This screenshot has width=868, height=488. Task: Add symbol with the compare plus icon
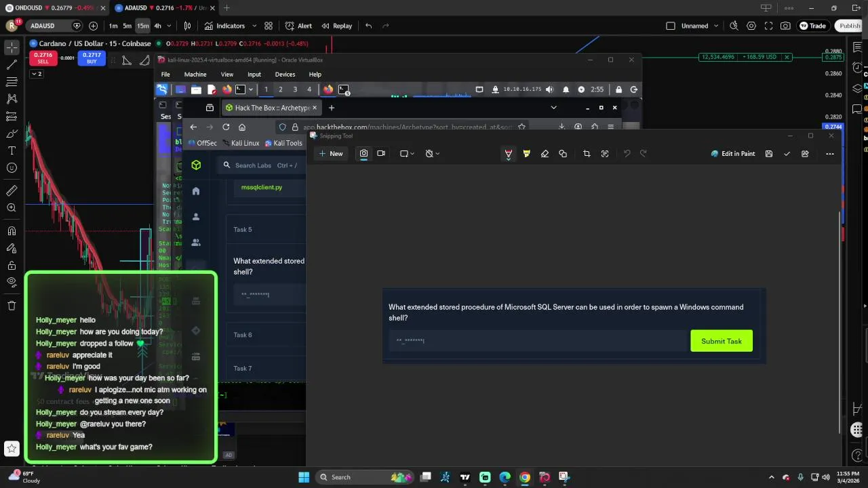[x=93, y=26]
